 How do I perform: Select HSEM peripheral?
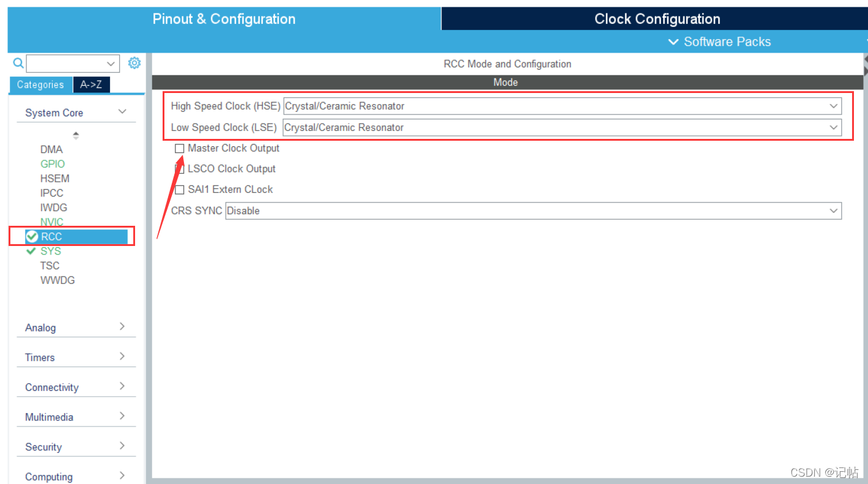55,179
